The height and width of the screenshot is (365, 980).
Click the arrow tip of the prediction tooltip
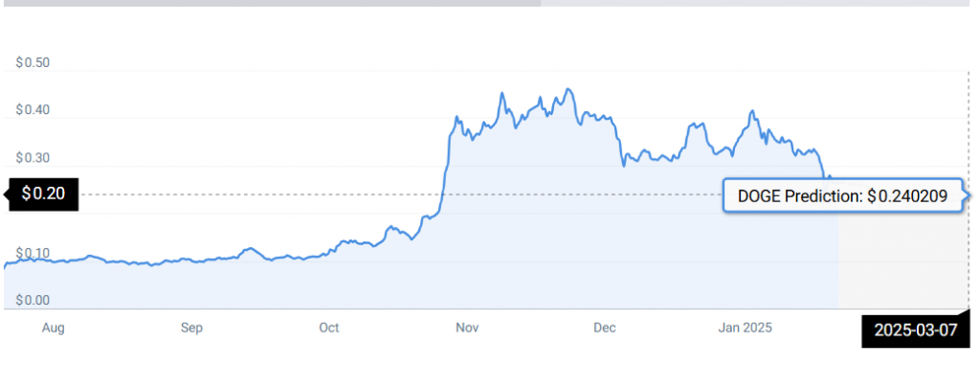pos(968,195)
